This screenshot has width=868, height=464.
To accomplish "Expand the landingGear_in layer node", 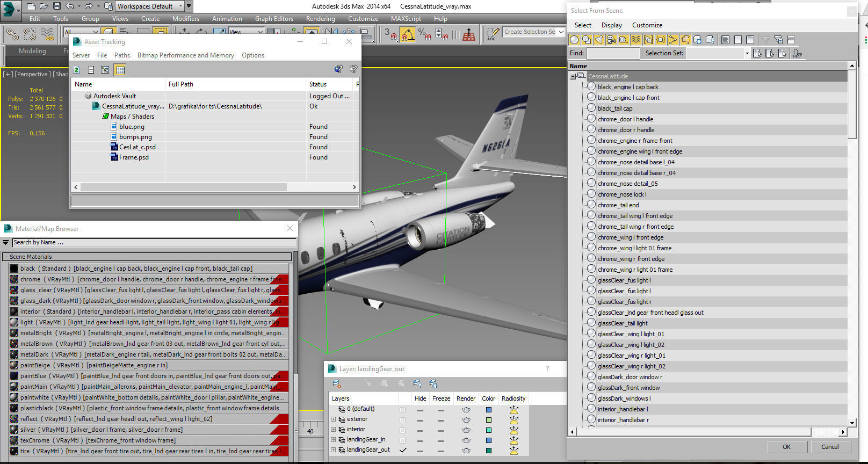I will tap(333, 440).
